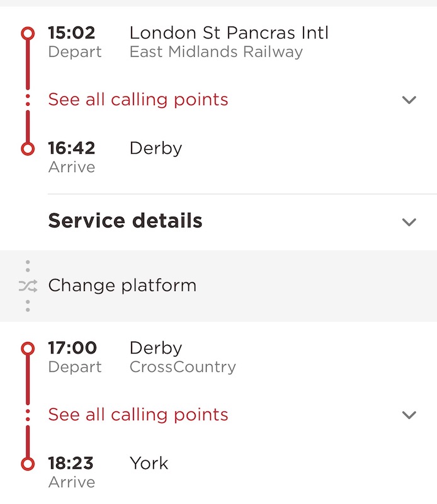
Task: Expand calling points chevron for CrossCountry leg
Action: [409, 415]
